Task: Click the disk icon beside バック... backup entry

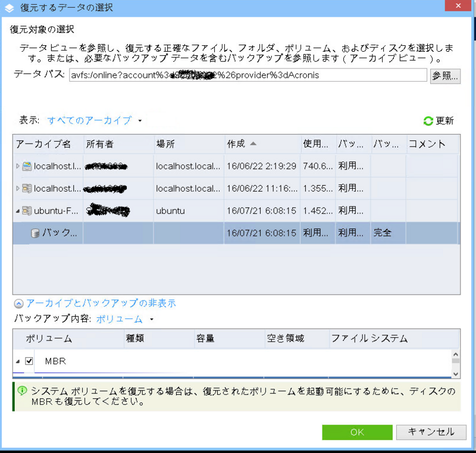Action: click(35, 233)
